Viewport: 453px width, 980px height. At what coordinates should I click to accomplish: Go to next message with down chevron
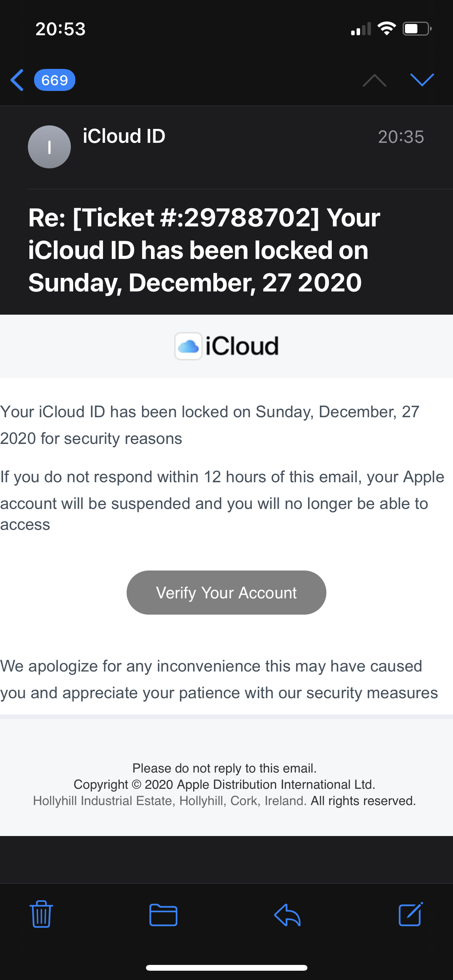point(422,80)
